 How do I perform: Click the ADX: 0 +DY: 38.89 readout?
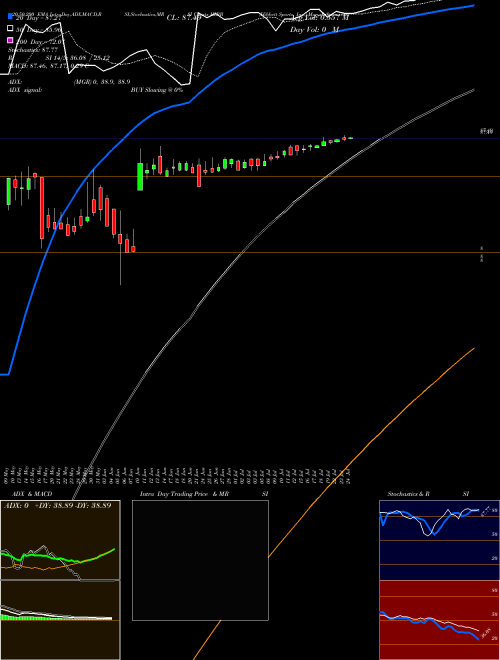coord(58,505)
